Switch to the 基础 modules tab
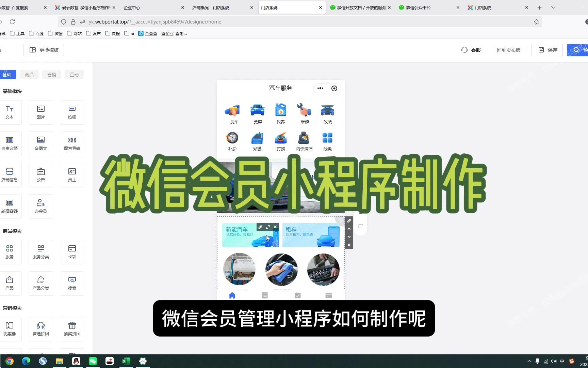The image size is (588, 368). point(7,75)
